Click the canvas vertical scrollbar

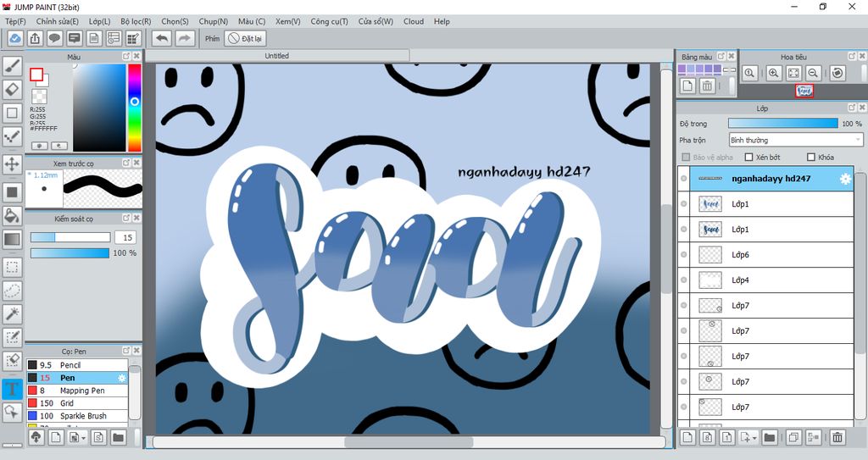point(666,248)
